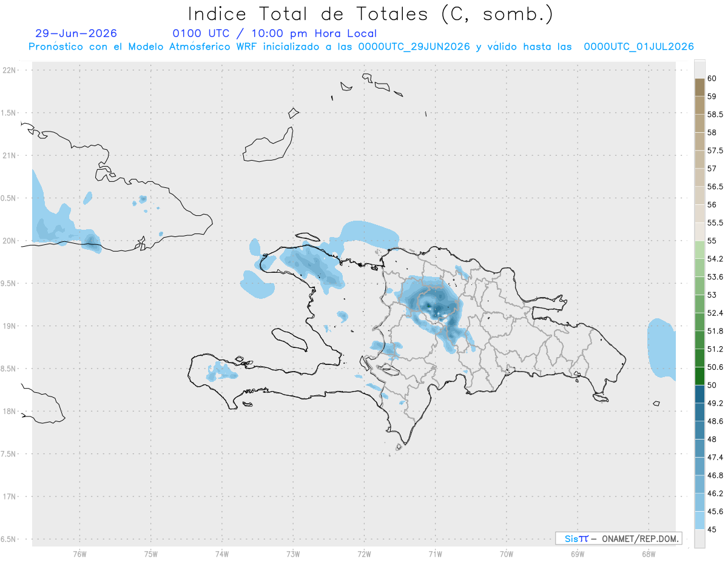The width and height of the screenshot is (728, 562).
Task: Click the "53" value on the color scale
Action: tap(712, 295)
